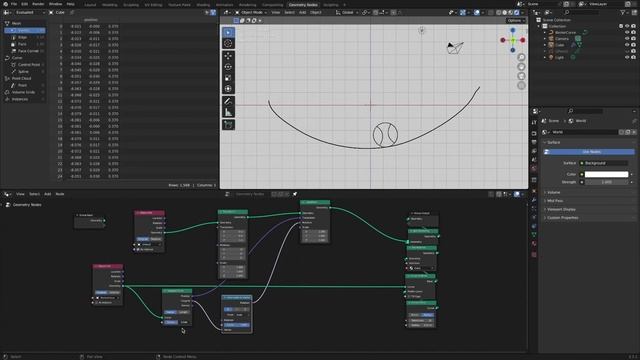The width and height of the screenshot is (640, 360).
Task: Select the Rotate tool in viewport toolbar
Action: point(228,67)
